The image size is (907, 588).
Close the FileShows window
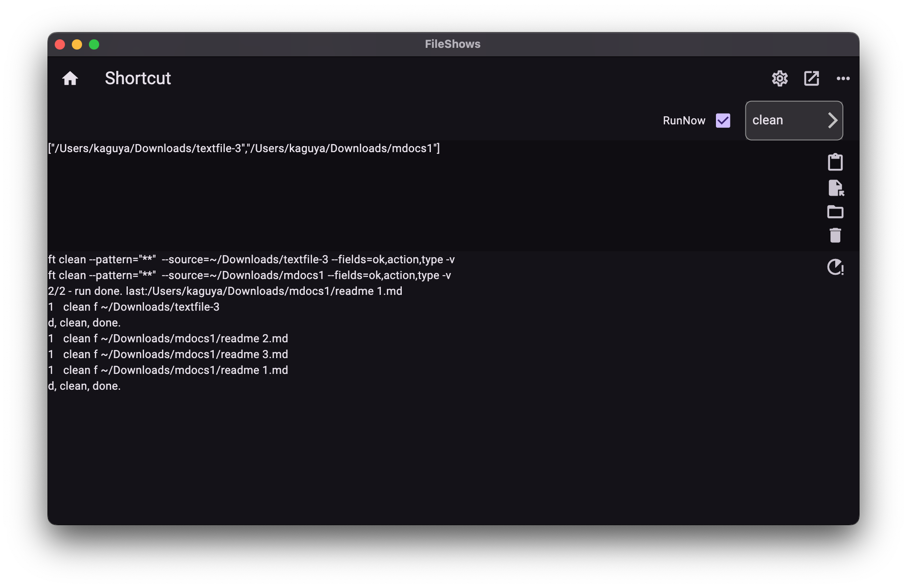(x=60, y=44)
